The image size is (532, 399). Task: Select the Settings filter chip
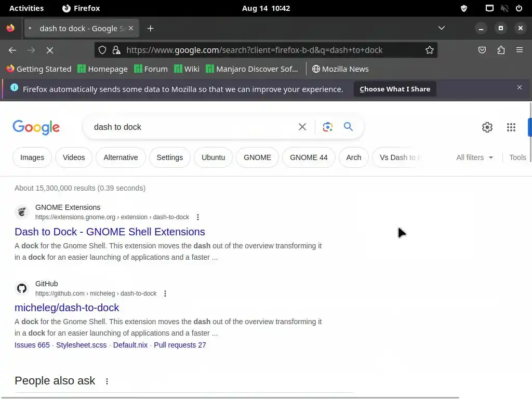[x=170, y=157]
